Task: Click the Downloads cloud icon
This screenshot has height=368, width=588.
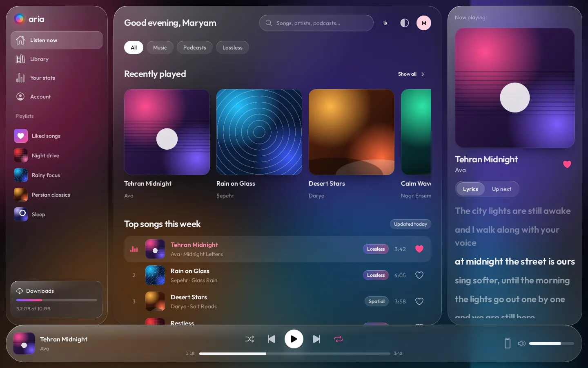Action: (x=20, y=291)
